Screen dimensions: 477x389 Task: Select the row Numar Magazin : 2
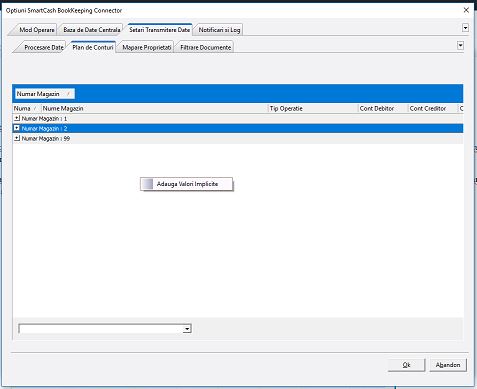(x=238, y=128)
